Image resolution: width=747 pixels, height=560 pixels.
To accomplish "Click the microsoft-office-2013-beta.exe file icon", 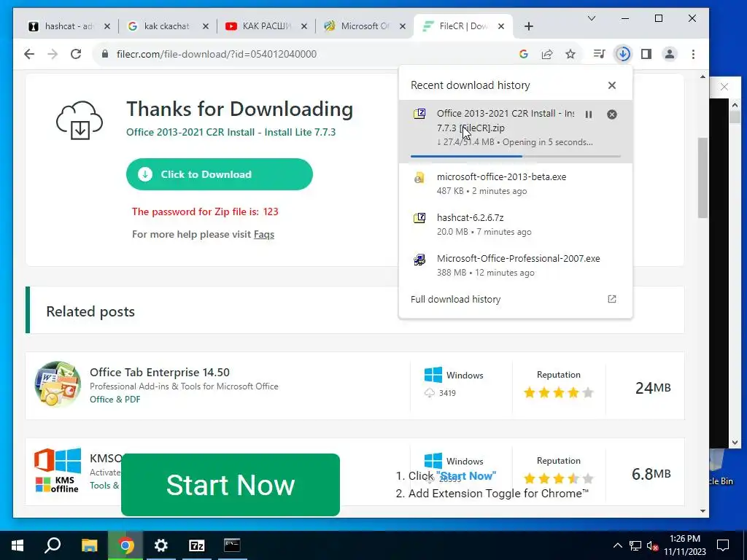I will [x=419, y=178].
